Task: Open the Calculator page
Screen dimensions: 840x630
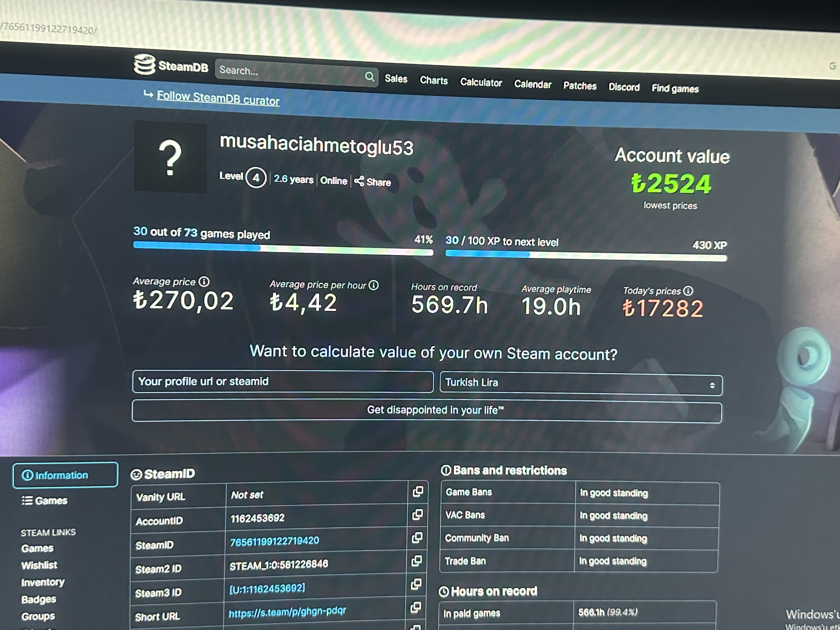Action: pos(481,82)
